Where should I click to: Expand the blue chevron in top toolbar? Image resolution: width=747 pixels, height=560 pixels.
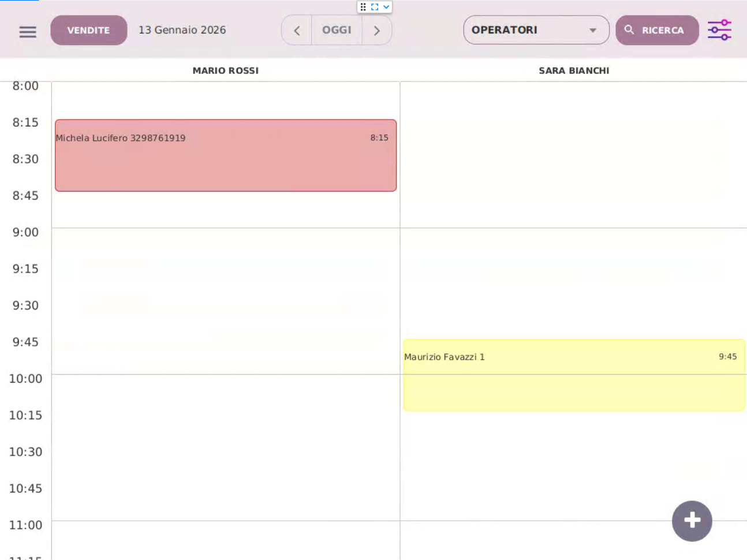click(x=386, y=7)
